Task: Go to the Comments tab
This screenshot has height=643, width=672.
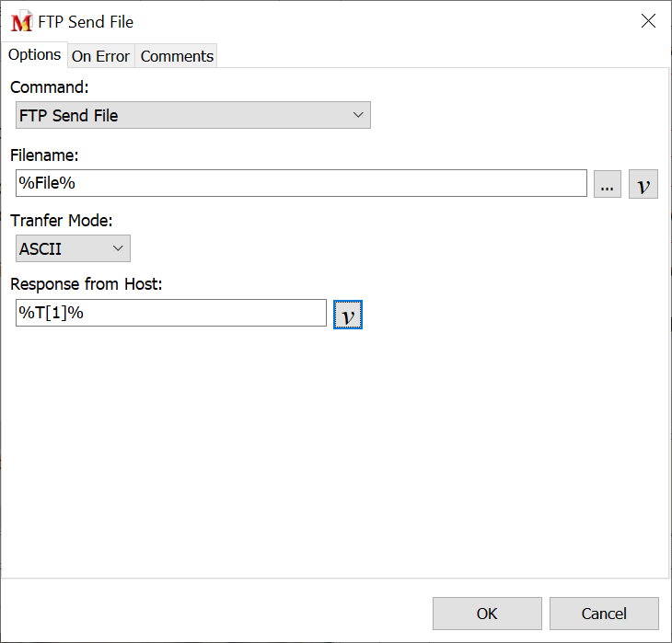Action: 177,56
